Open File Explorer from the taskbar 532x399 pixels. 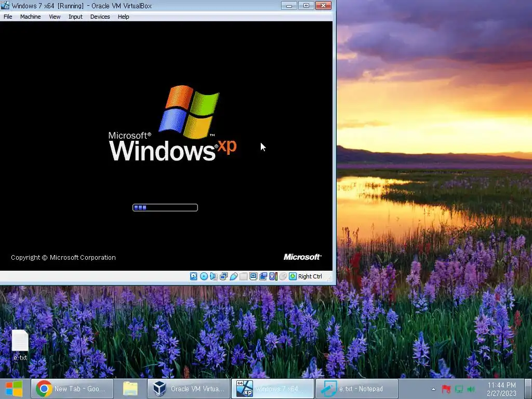tap(130, 389)
